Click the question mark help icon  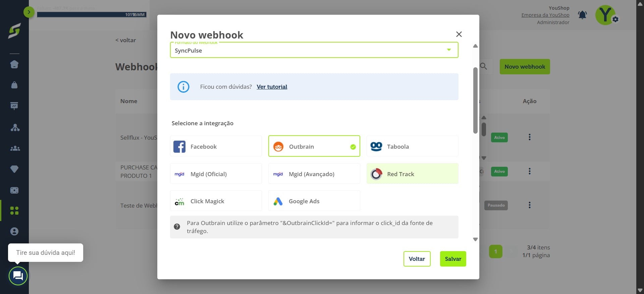click(177, 227)
